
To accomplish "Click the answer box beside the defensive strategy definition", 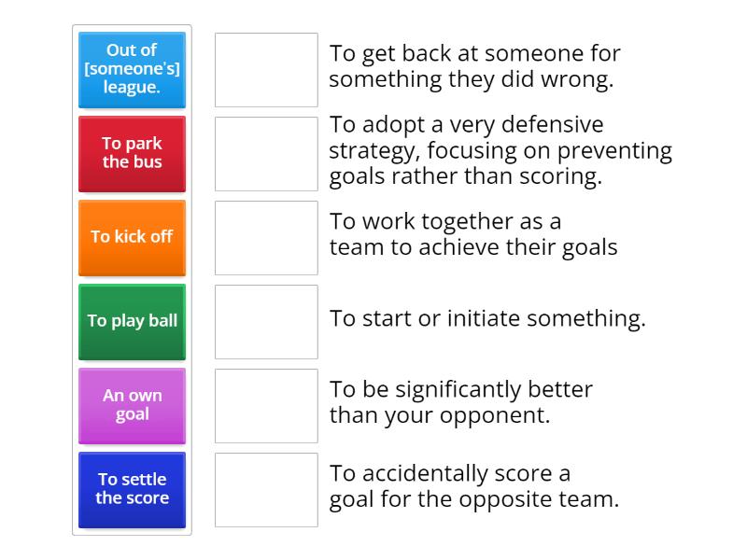I will [266, 153].
